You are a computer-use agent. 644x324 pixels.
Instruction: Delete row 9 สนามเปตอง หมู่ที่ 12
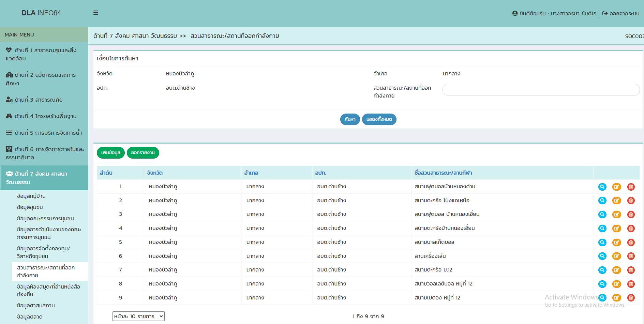[x=631, y=298]
